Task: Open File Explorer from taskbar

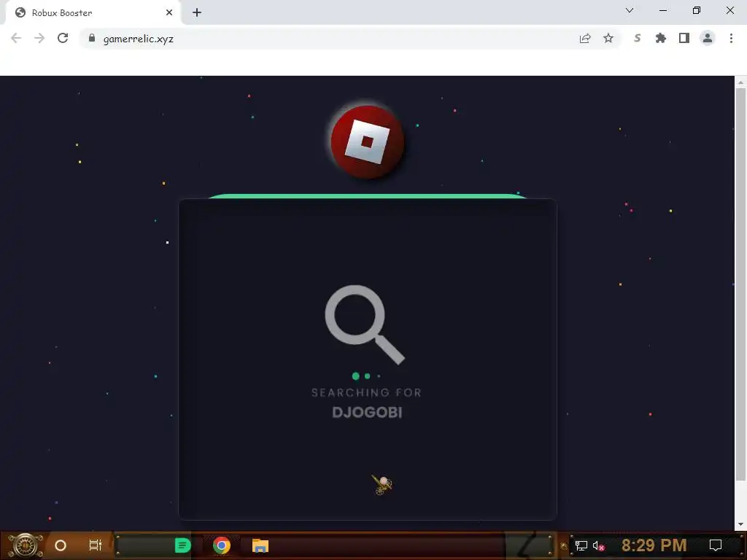Action: click(260, 545)
